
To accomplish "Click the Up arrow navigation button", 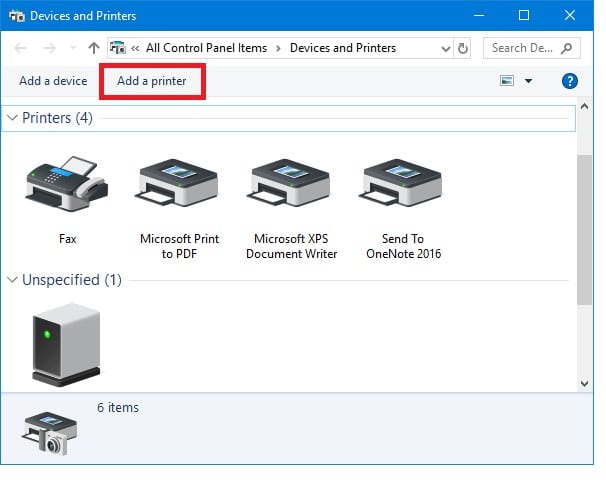I will click(x=94, y=48).
